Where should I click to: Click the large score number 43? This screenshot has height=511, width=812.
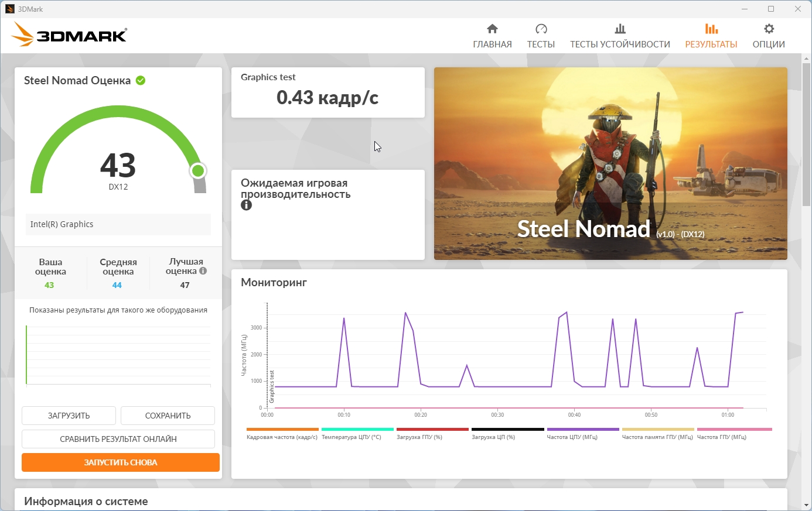point(118,165)
